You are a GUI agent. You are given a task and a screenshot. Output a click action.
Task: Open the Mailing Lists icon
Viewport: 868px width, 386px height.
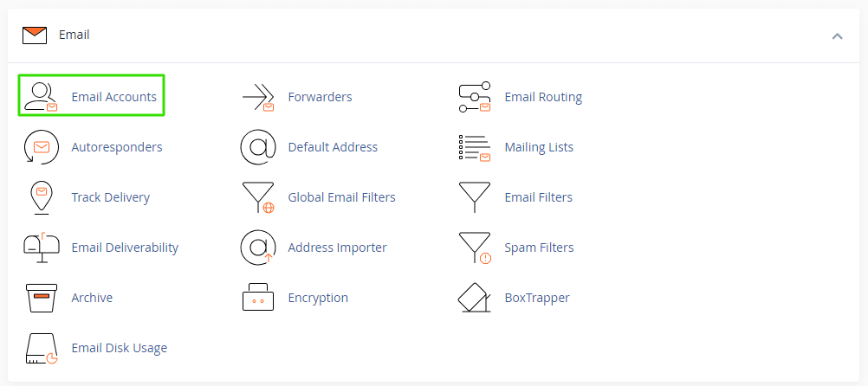coord(474,147)
